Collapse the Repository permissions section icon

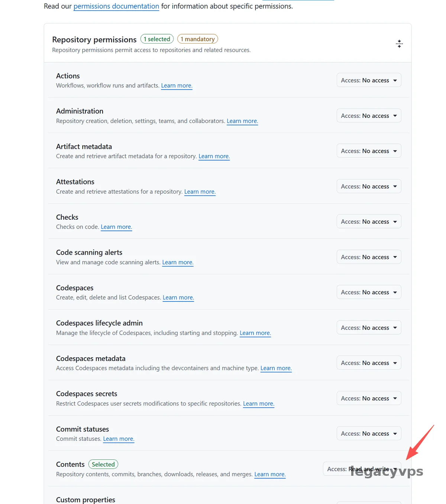click(x=399, y=44)
